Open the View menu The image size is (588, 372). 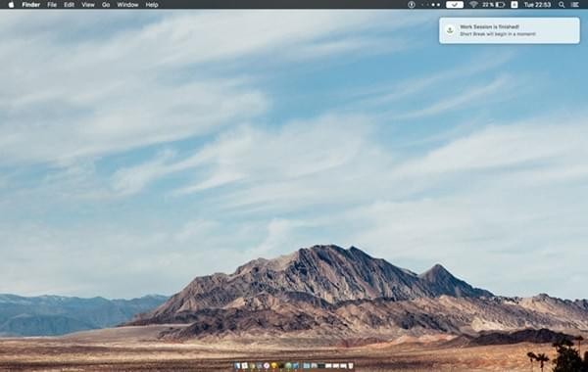pyautogui.click(x=88, y=5)
